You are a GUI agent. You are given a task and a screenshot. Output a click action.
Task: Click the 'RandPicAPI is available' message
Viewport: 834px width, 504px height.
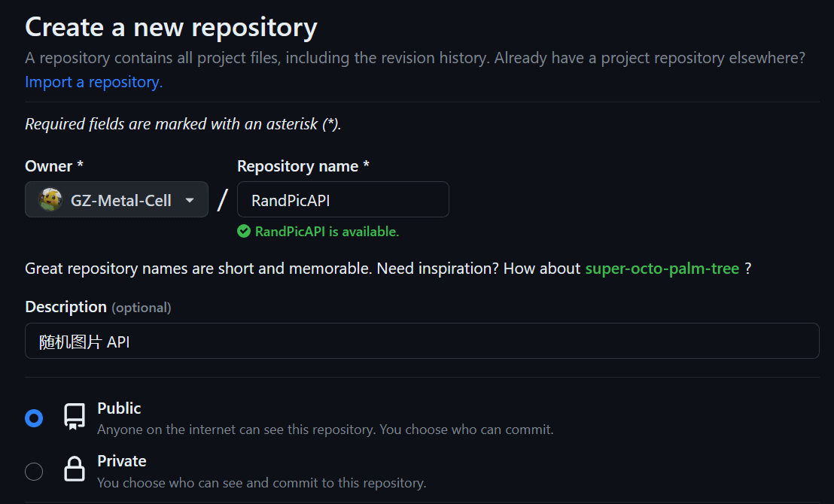327,232
